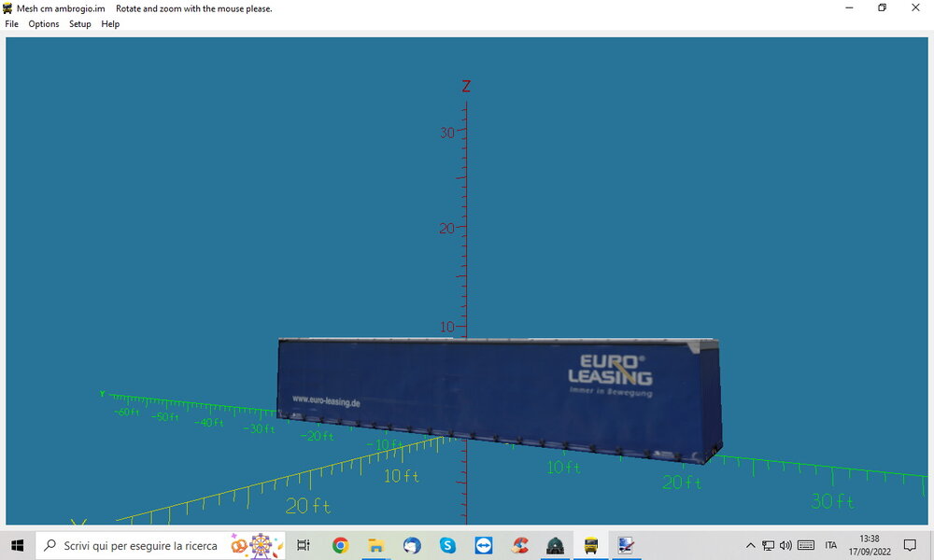Open the touch keyboard tray icon

tap(806, 545)
